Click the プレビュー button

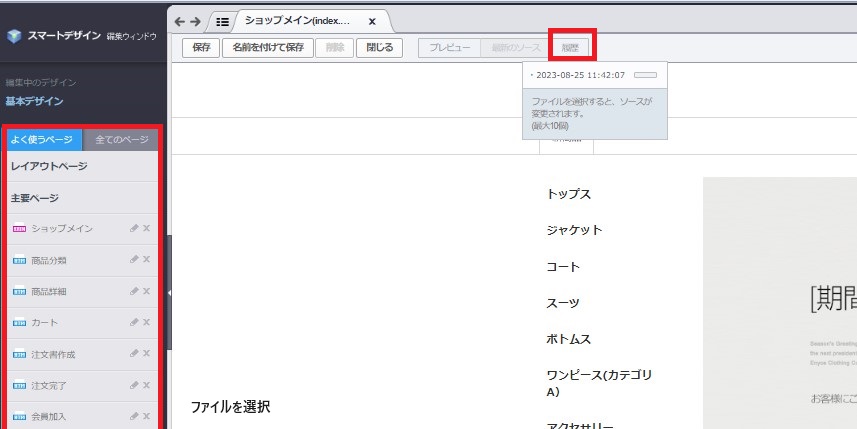pos(450,48)
